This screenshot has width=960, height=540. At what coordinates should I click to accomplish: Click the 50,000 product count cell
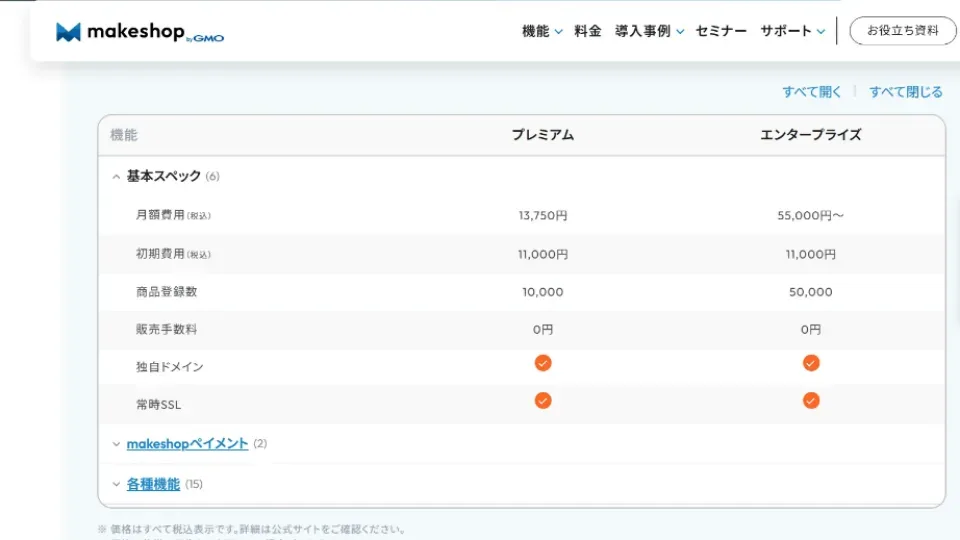[x=811, y=292]
